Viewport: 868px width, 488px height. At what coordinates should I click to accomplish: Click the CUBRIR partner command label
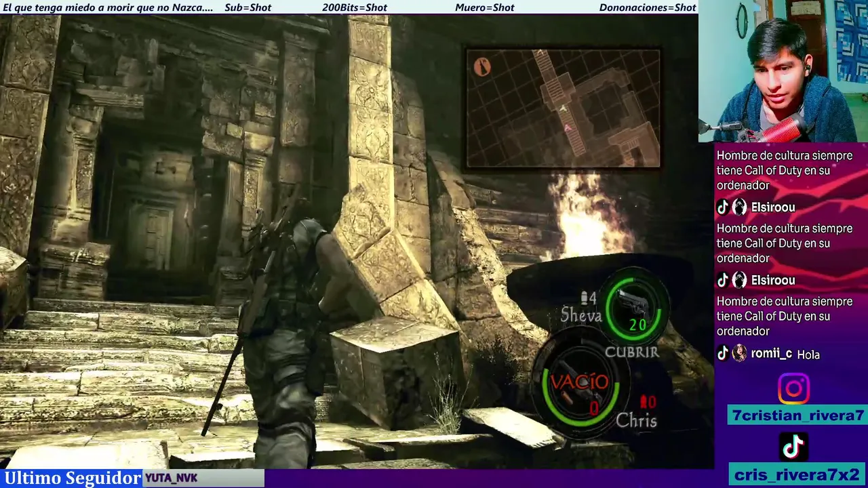tap(631, 352)
